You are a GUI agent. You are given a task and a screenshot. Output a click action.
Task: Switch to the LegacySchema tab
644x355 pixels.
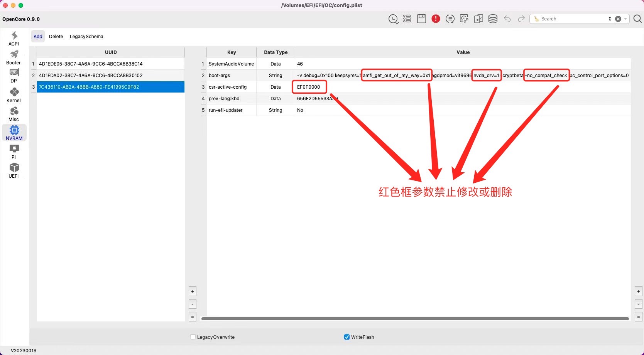pos(86,37)
